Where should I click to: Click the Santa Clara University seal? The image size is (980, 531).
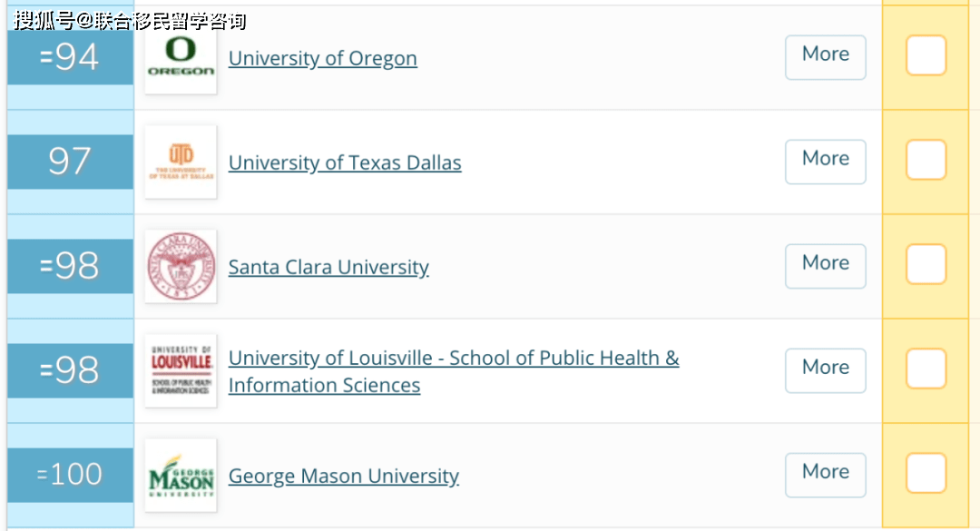click(181, 267)
